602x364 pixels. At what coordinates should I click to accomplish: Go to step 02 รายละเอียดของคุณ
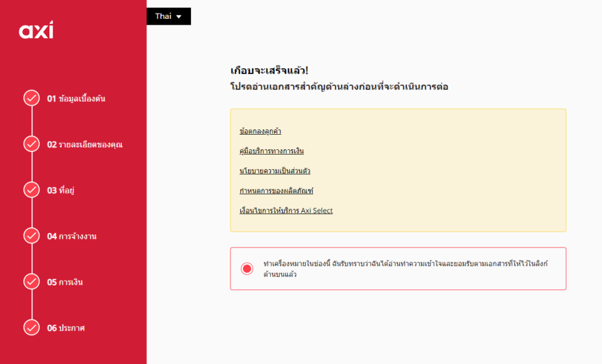pyautogui.click(x=85, y=145)
